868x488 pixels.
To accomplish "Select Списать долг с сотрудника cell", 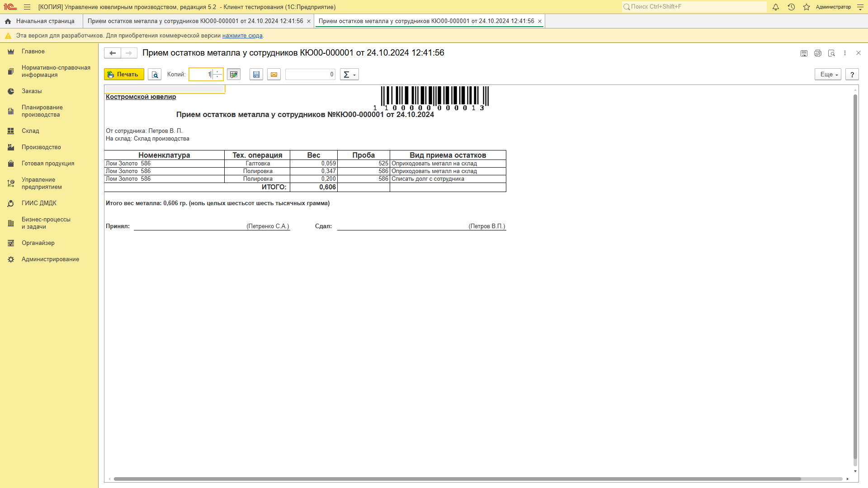I will (448, 179).
